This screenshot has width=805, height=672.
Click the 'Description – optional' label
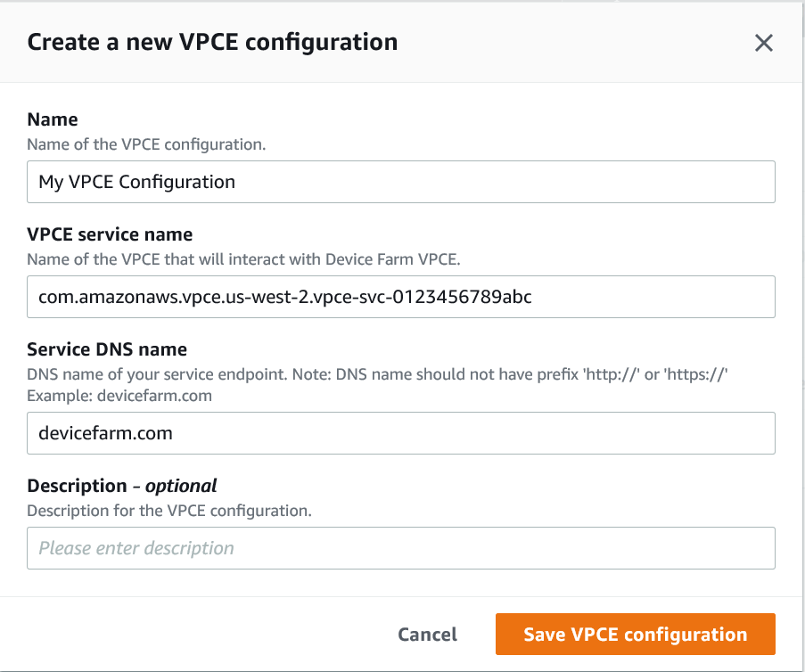[120, 486]
